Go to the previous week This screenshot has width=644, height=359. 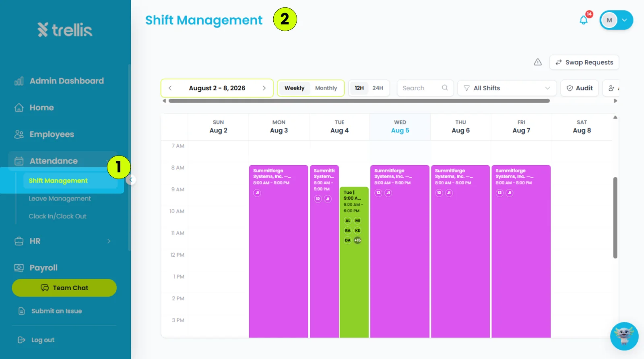coord(170,88)
